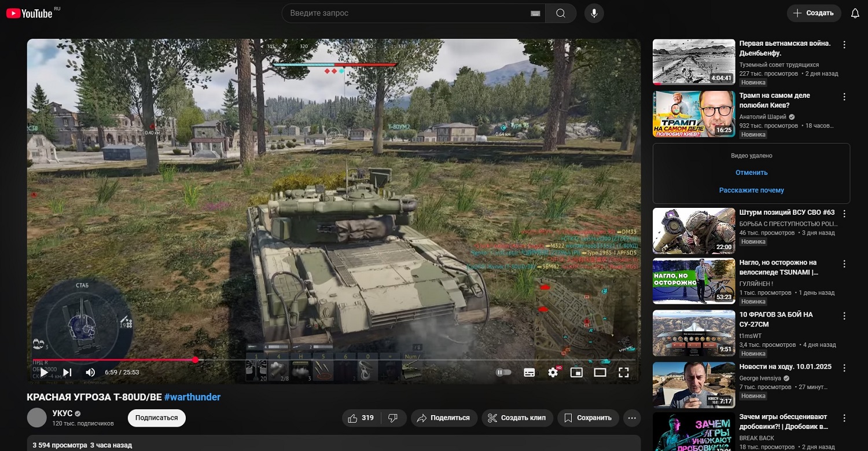Go to the YouTube home logo
This screenshot has height=451, width=868.
(30, 13)
